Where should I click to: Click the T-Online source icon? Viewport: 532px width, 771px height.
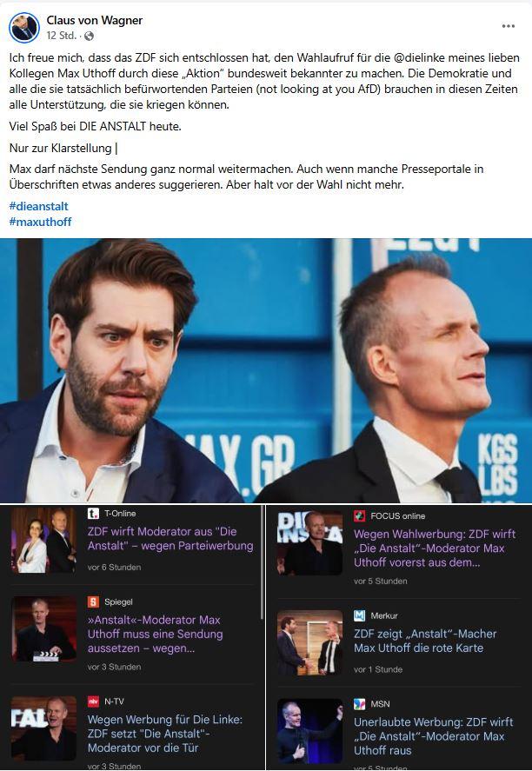tap(93, 514)
